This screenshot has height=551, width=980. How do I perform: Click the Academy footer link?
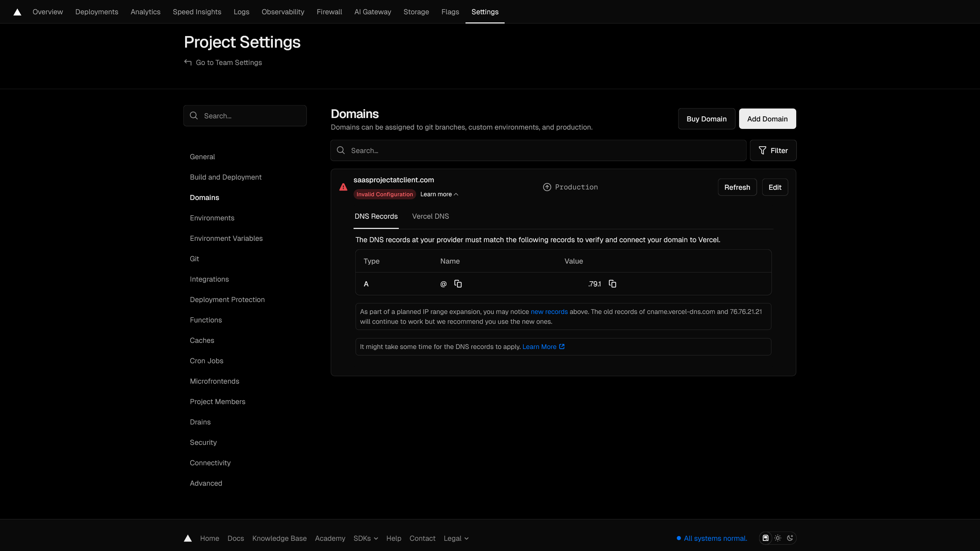[330, 538]
